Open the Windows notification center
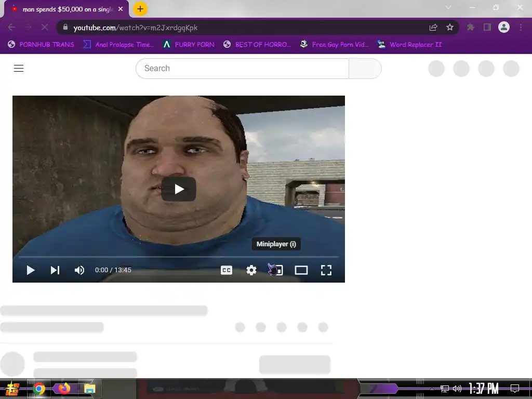 tap(515, 389)
